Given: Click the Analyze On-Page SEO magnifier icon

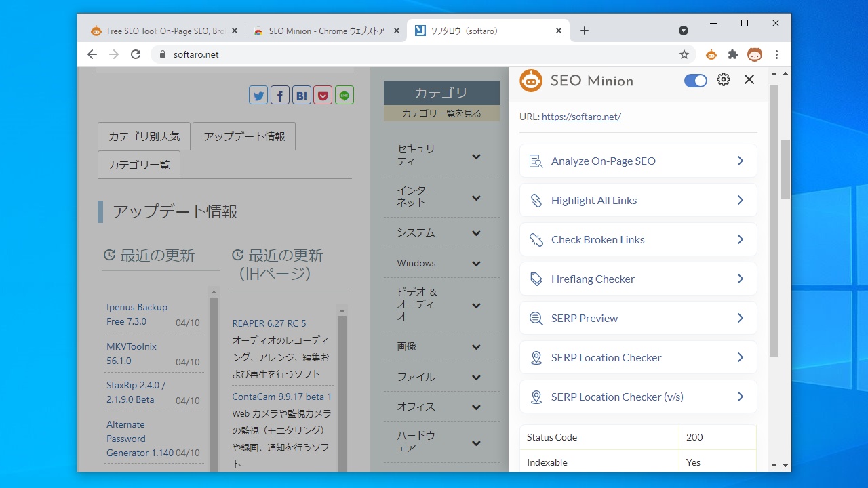Looking at the screenshot, I should tap(536, 161).
